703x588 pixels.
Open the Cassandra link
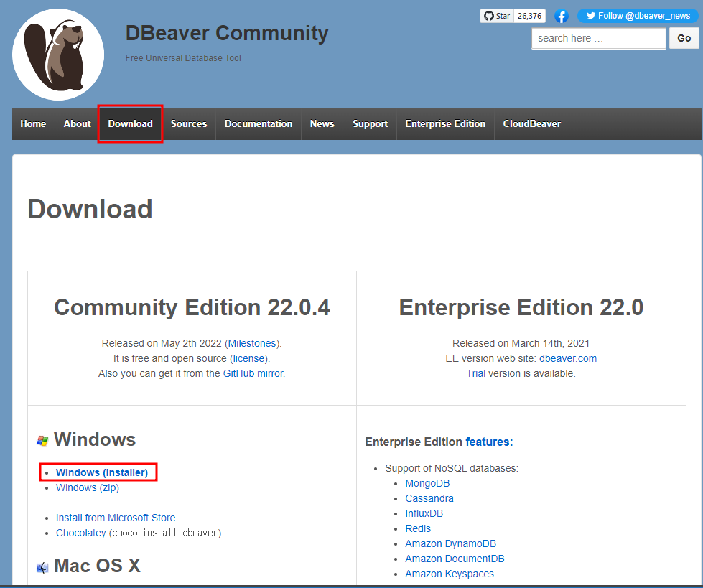click(429, 498)
